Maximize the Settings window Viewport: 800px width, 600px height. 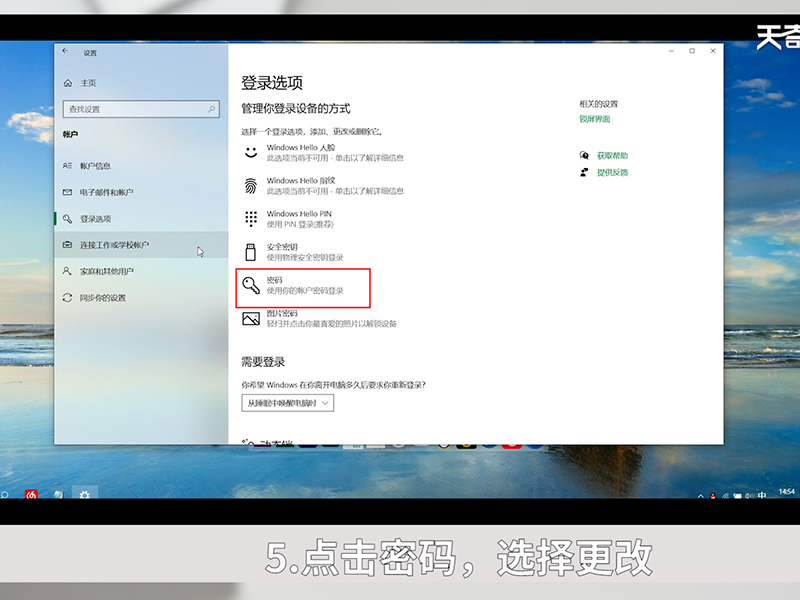[x=692, y=51]
